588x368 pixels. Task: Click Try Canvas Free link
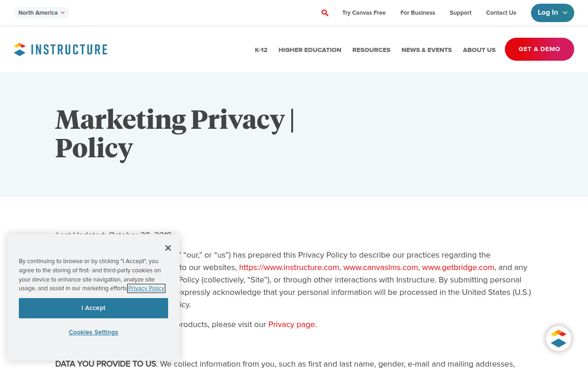(x=364, y=13)
